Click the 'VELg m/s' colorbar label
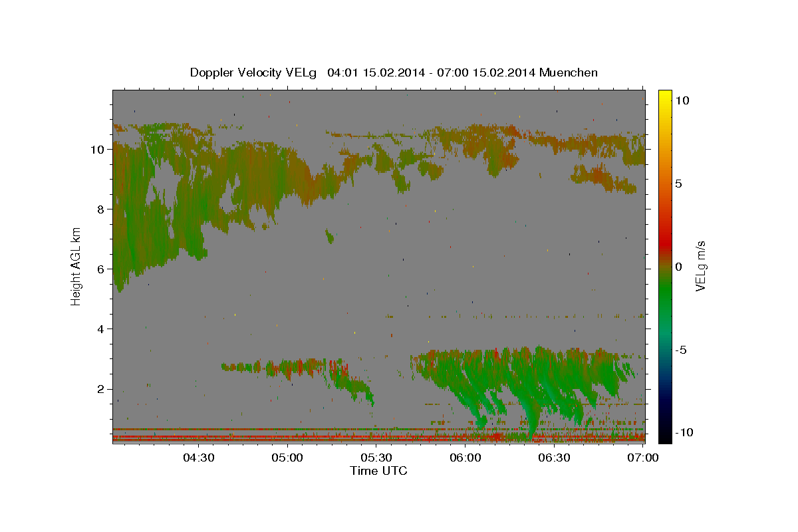798x532 pixels. point(700,266)
